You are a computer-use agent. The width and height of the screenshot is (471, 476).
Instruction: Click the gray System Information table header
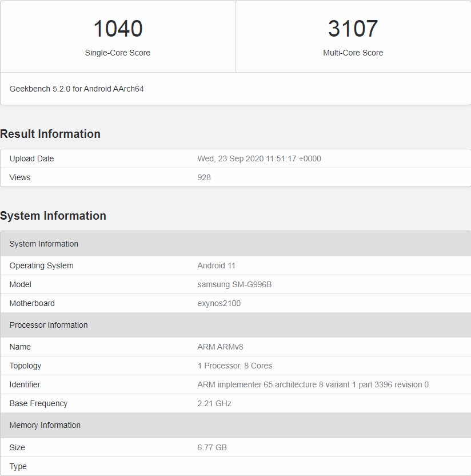(44, 244)
